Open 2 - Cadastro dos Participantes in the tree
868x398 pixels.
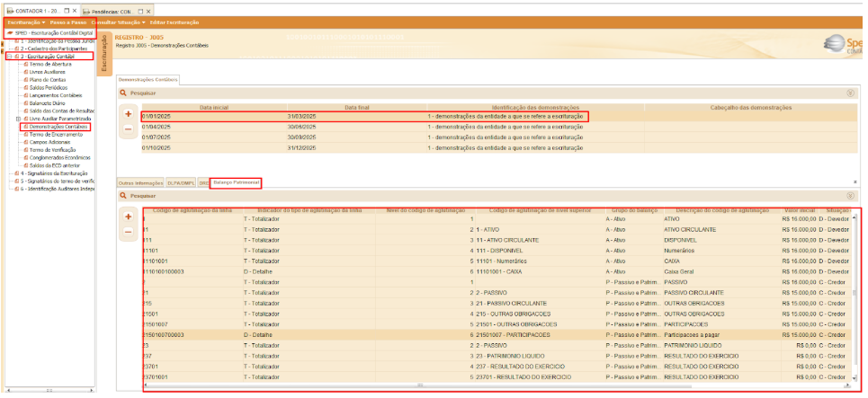point(54,49)
